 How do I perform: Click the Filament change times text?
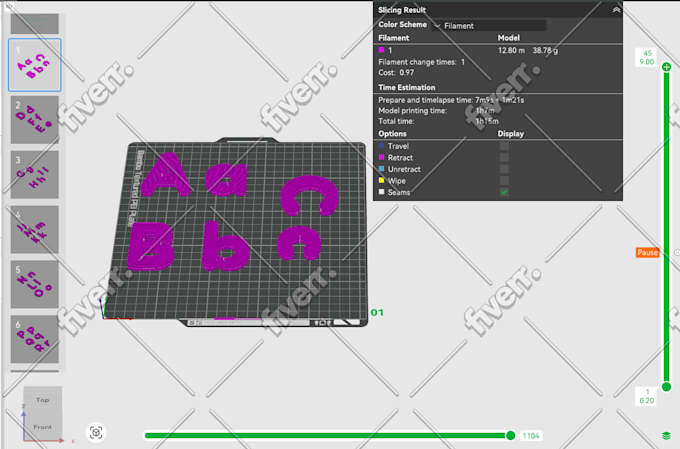pyautogui.click(x=421, y=62)
